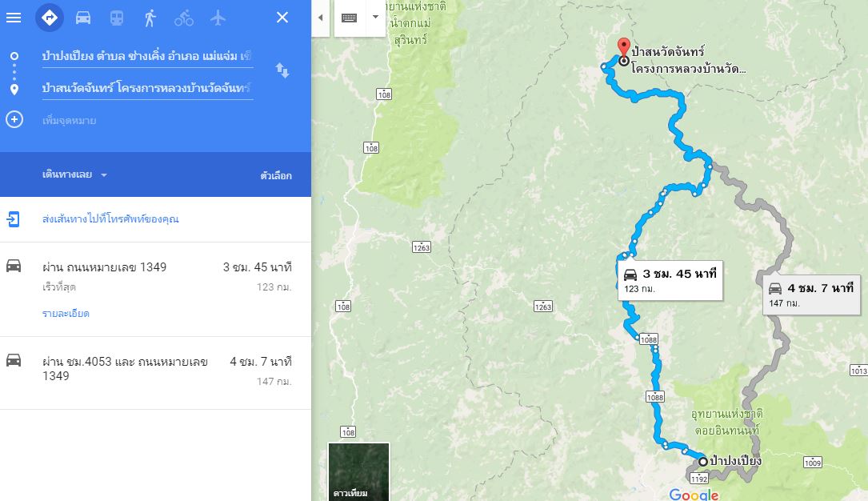The width and height of the screenshot is (868, 501).
Task: Edit the destination ป่าสนวัดจันทร์ field
Action: pyautogui.click(x=147, y=88)
